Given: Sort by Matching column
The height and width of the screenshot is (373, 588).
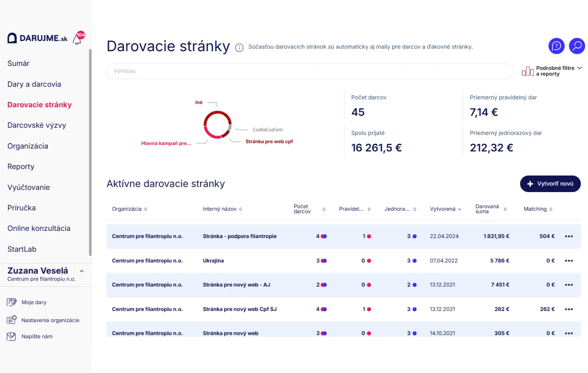Looking at the screenshot, I should click(538, 209).
